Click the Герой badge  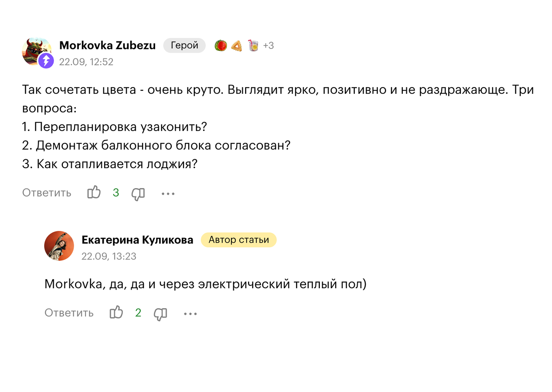184,45
